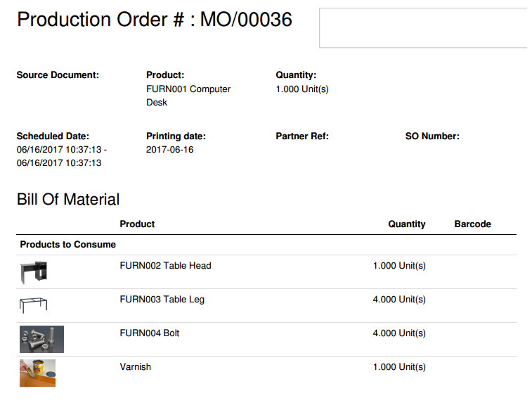Select the FURN003 Table Leg text
Screen dimensions: 532x403
point(162,300)
